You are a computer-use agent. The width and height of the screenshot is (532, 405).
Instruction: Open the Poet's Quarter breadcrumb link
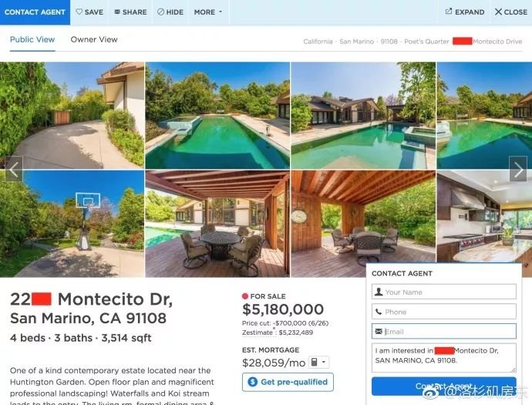click(426, 42)
